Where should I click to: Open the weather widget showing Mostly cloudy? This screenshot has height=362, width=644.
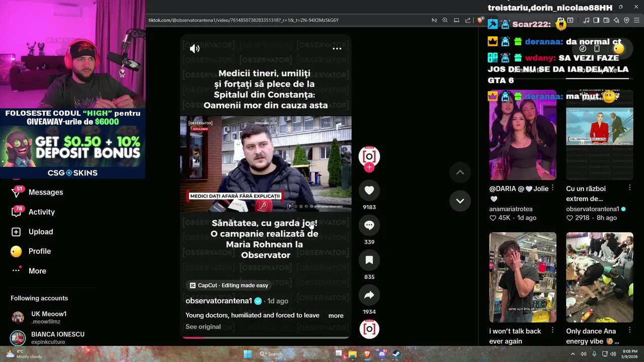[x=23, y=354]
